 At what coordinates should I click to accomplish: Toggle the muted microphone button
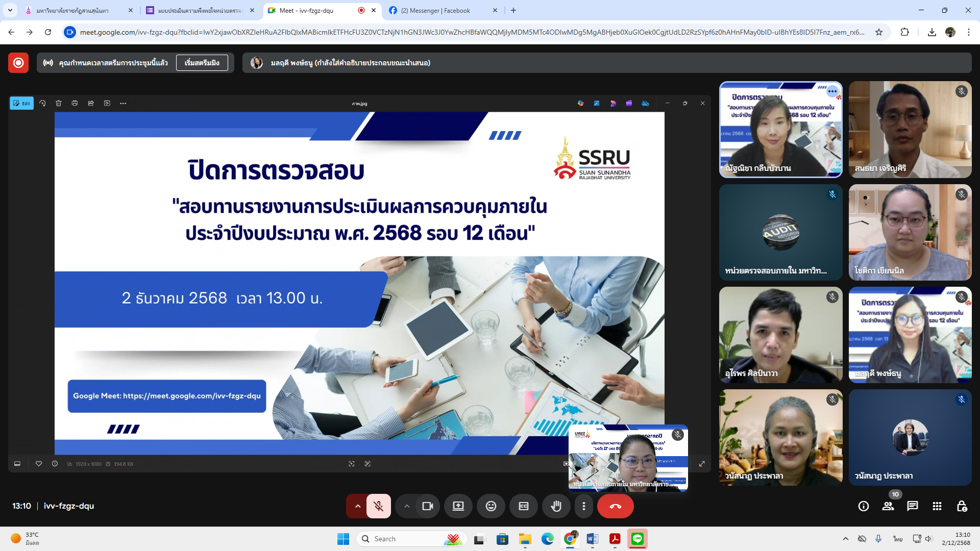pos(378,506)
